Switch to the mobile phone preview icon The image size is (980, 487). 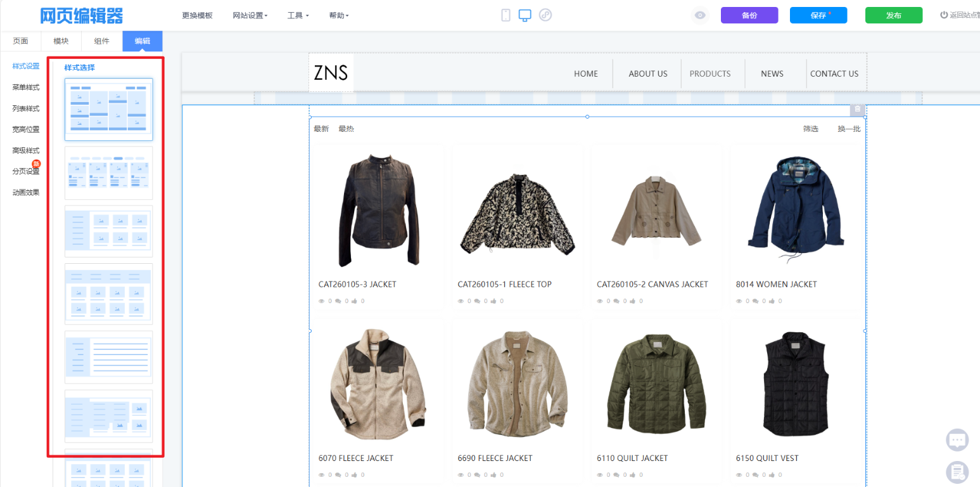[x=506, y=15]
